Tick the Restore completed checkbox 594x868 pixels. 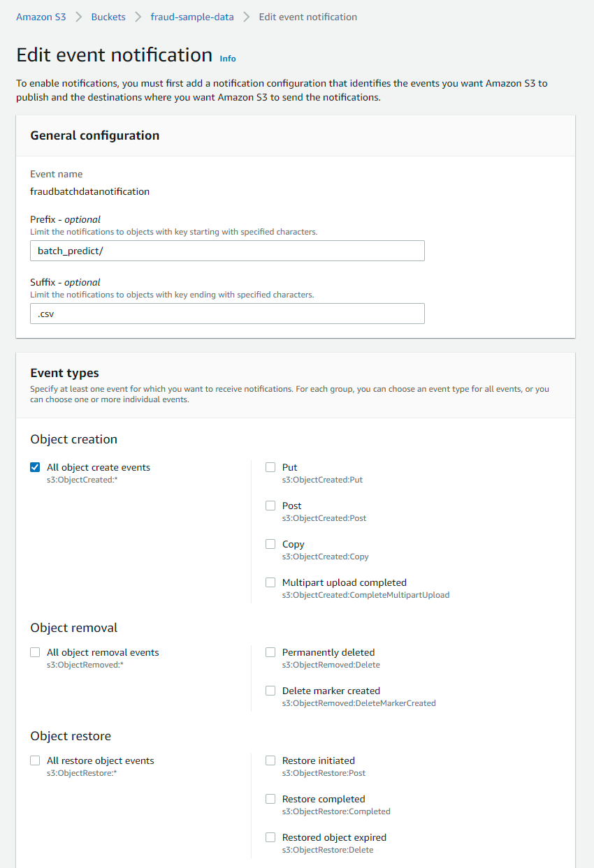[x=270, y=800]
